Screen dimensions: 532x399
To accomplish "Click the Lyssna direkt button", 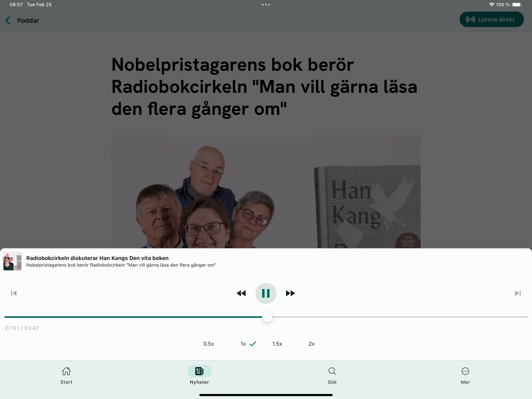I will tap(491, 20).
